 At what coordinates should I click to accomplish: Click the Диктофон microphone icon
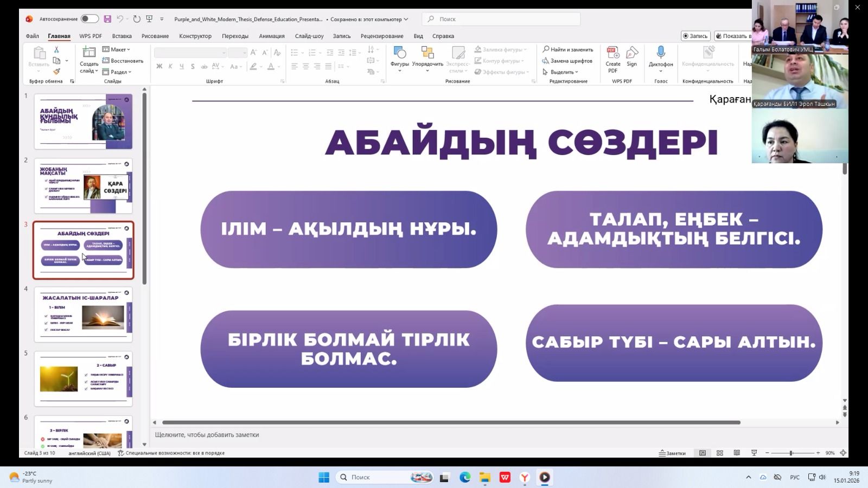click(661, 53)
